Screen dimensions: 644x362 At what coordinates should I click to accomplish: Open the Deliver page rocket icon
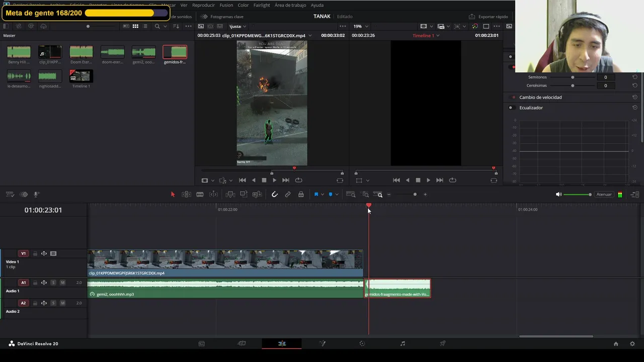coord(443,344)
